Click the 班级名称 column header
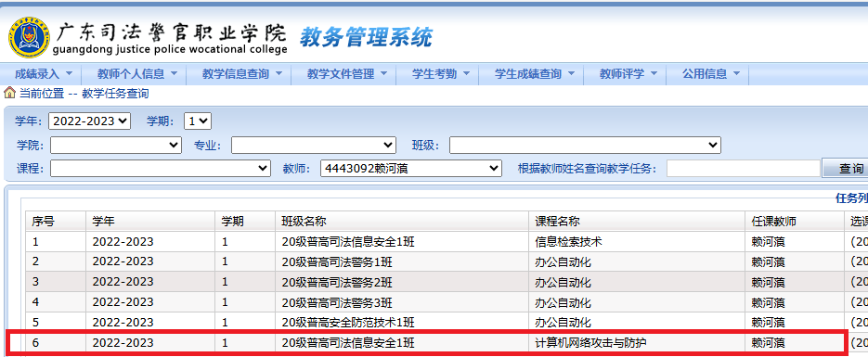The width and height of the screenshot is (868, 357). click(x=402, y=221)
